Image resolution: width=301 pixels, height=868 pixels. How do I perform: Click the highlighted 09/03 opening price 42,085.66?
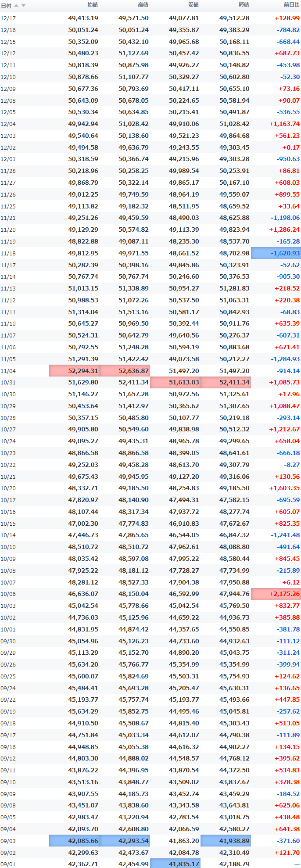[x=75, y=841]
